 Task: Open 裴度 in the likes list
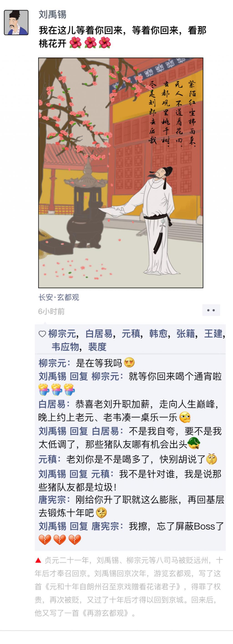pyautogui.click(x=97, y=347)
